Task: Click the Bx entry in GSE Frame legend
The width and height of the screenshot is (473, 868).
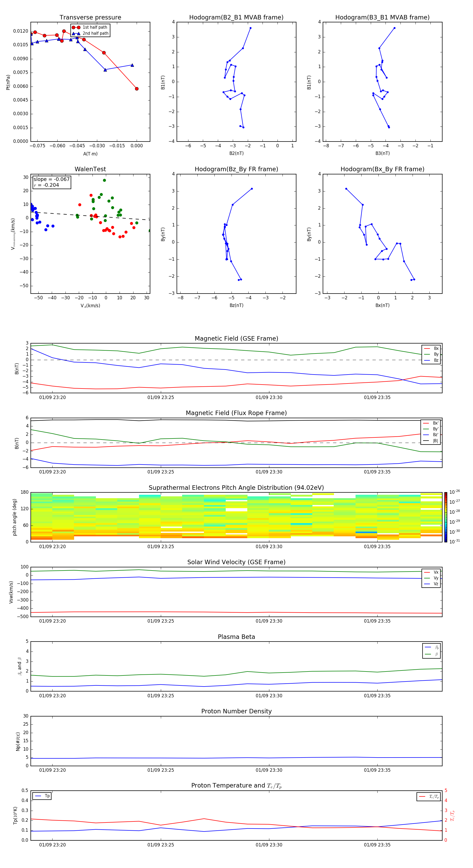Action: coord(431,349)
